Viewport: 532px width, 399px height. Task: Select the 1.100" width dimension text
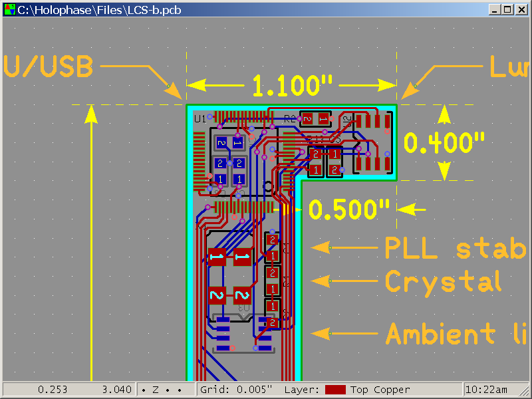(291, 85)
